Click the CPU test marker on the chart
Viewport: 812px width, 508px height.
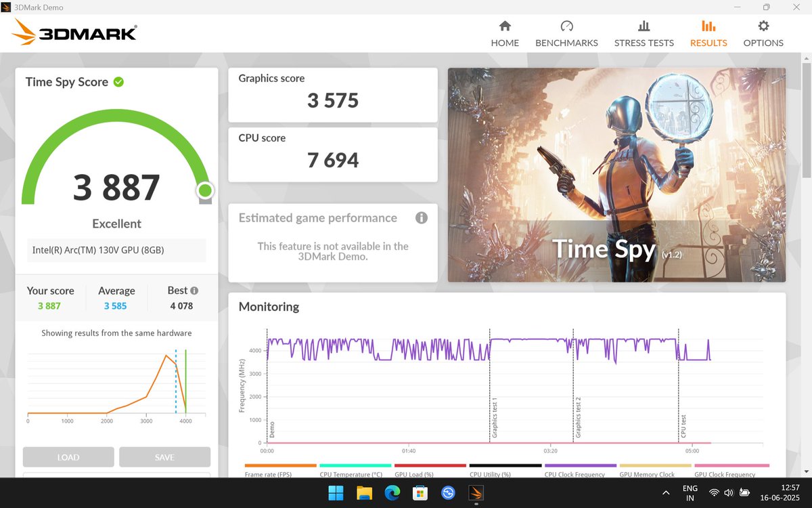(x=683, y=427)
